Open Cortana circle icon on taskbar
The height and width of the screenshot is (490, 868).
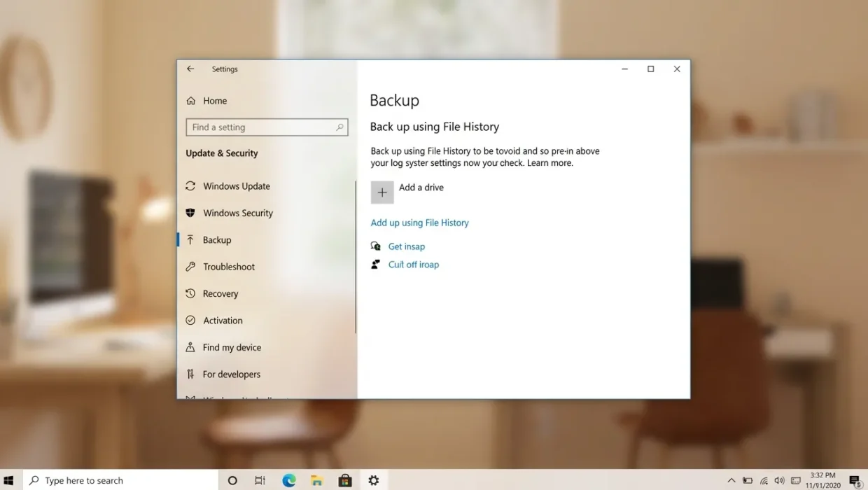(x=232, y=480)
